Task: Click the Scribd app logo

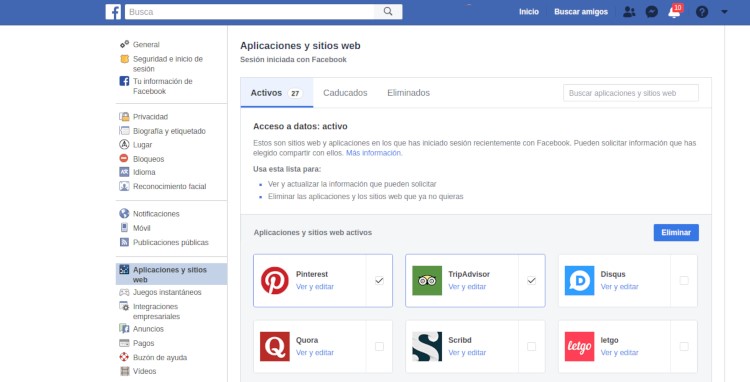Action: [427, 346]
